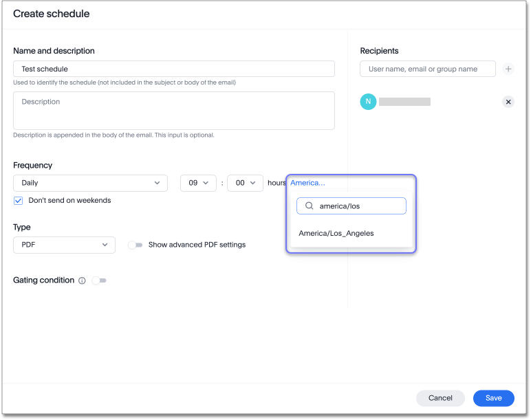Viewport: 531px width, 420px height.
Task: Open the minutes dropdown showing 00
Action: [245, 183]
